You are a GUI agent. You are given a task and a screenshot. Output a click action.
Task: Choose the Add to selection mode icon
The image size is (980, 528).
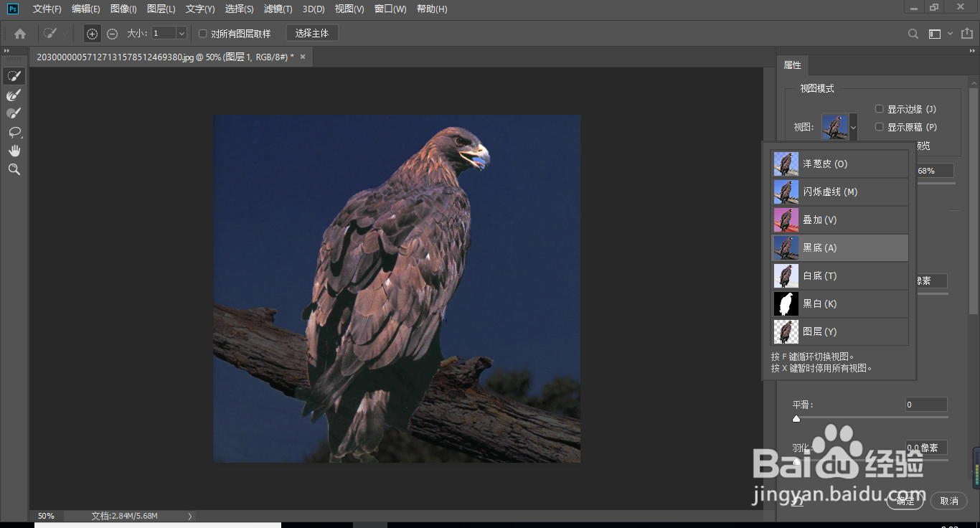pos(92,34)
